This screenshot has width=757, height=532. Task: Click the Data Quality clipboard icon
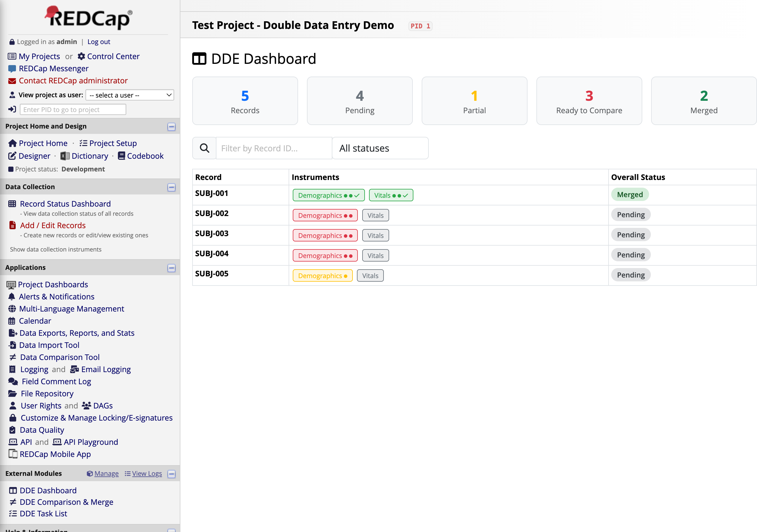[x=12, y=430]
